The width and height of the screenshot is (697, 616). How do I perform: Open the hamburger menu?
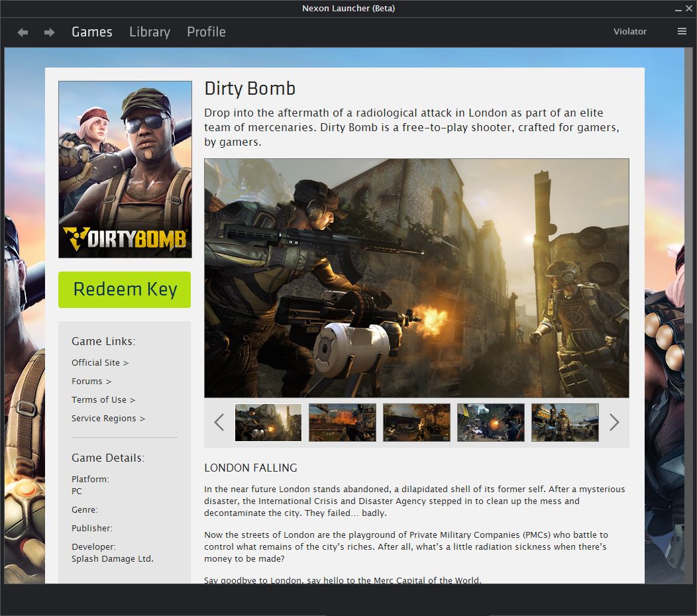(x=682, y=31)
